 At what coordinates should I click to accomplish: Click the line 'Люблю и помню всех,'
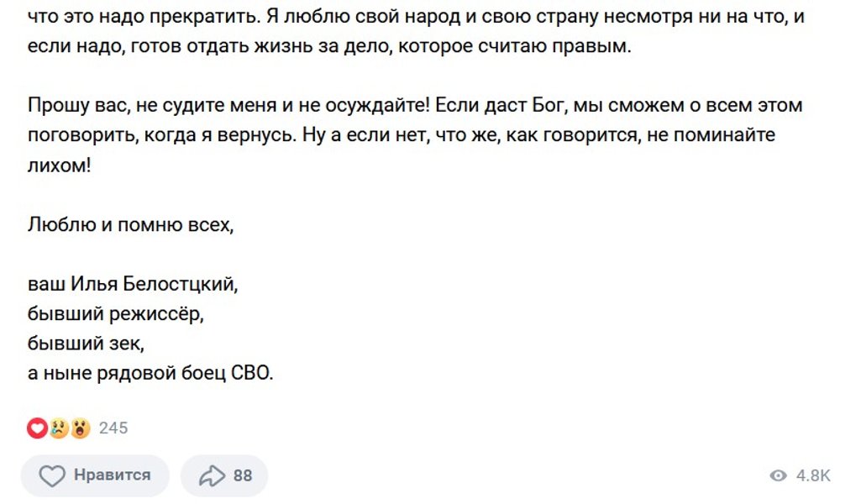click(130, 224)
